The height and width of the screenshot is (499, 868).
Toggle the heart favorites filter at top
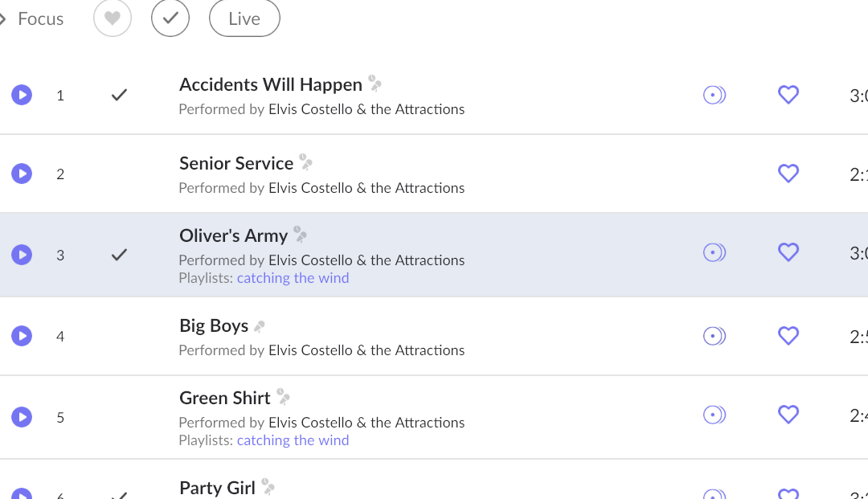coord(113,18)
